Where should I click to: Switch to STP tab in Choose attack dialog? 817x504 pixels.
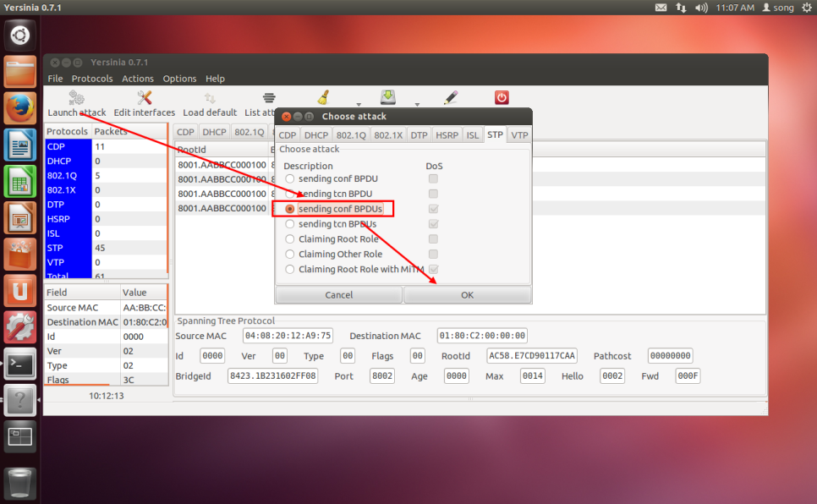tap(495, 134)
